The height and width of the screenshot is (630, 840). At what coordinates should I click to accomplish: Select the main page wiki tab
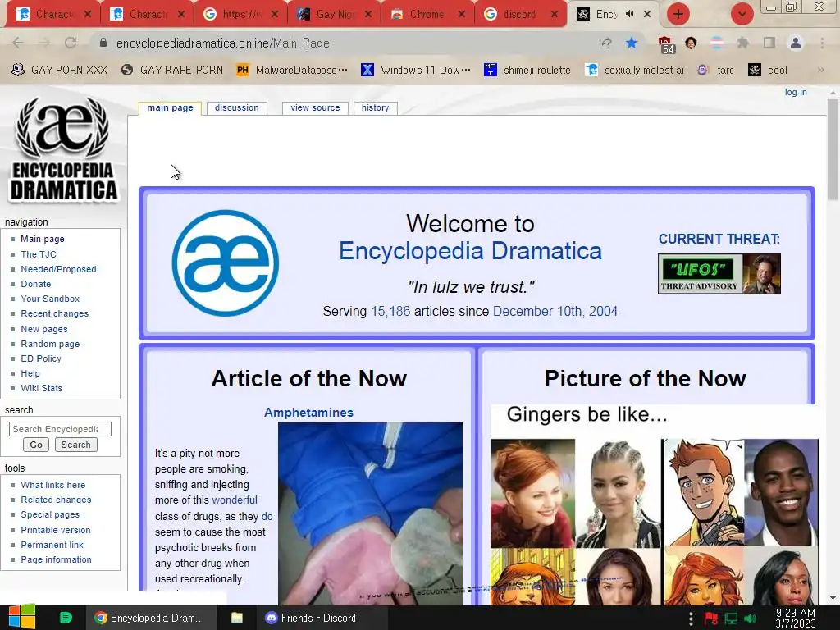pos(170,107)
